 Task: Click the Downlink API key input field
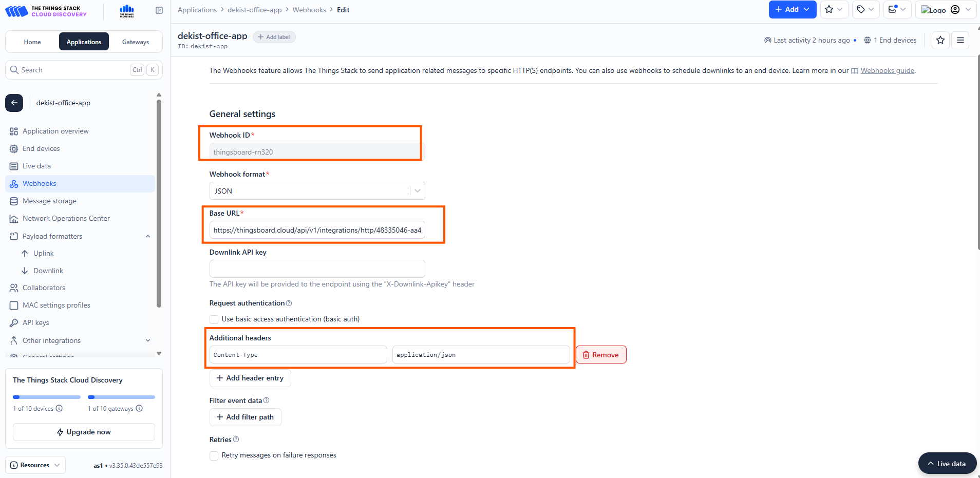(x=317, y=269)
